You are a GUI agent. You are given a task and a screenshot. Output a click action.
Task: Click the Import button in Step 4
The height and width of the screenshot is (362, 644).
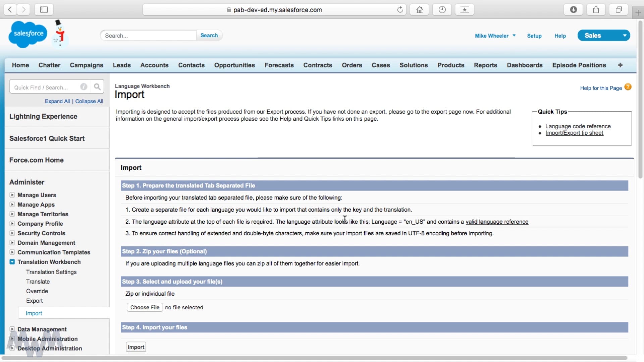tap(136, 347)
